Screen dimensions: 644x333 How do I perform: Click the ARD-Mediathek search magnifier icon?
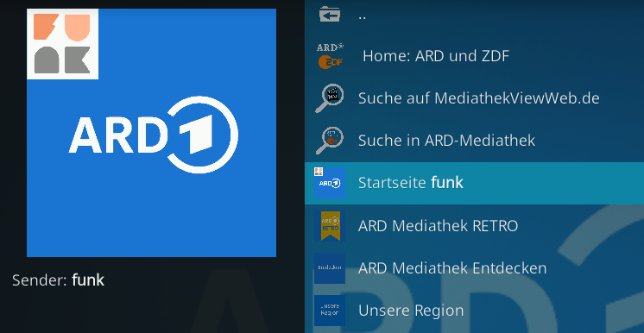pyautogui.click(x=330, y=141)
